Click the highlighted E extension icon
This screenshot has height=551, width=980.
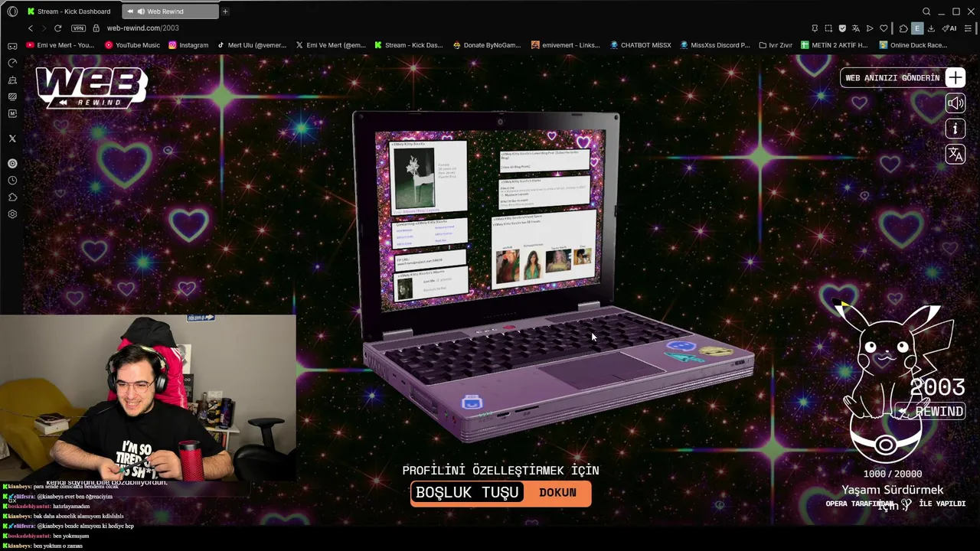point(917,28)
